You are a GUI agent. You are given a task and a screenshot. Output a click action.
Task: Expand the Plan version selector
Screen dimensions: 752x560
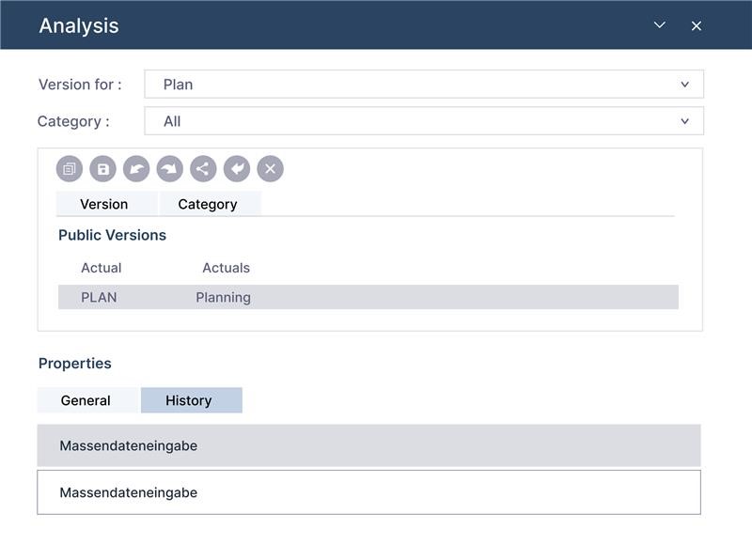pyautogui.click(x=688, y=84)
